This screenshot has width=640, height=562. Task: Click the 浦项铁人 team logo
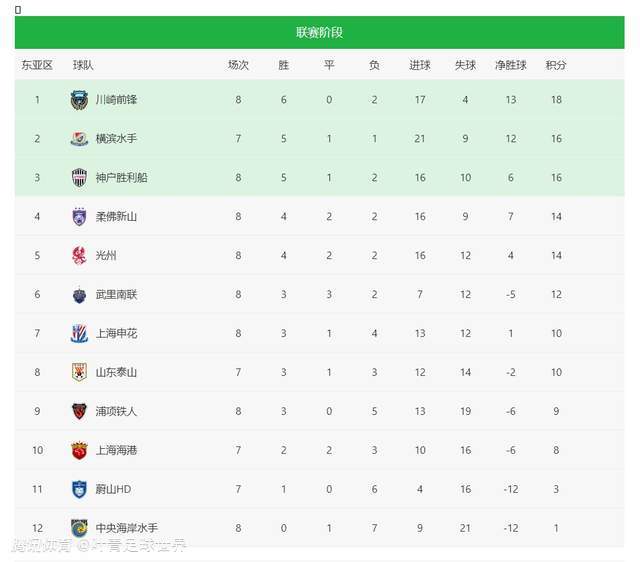point(79,411)
